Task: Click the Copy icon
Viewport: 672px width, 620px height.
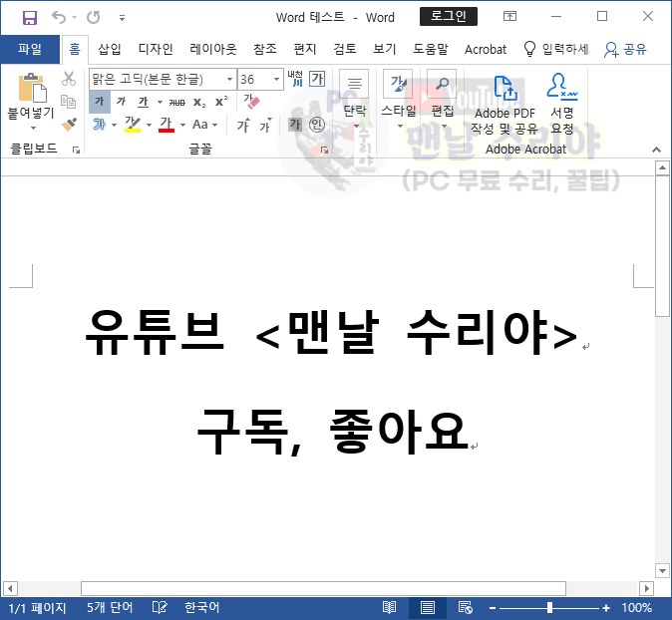Action: pyautogui.click(x=69, y=102)
